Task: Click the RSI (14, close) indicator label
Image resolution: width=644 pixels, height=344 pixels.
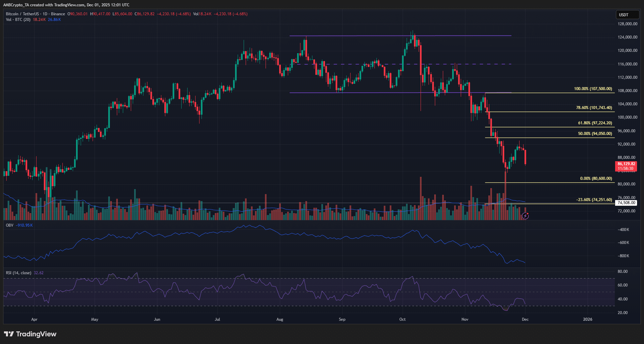Action: coord(19,273)
